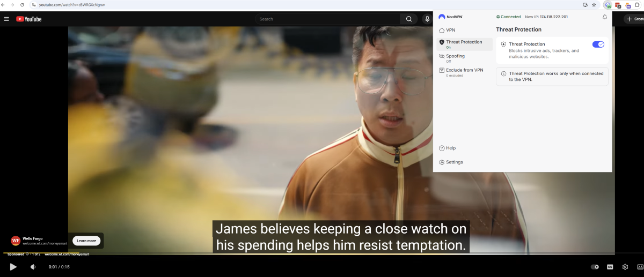Click the Wells Fargo advertiser name
This screenshot has height=277, width=644.
[x=33, y=238]
